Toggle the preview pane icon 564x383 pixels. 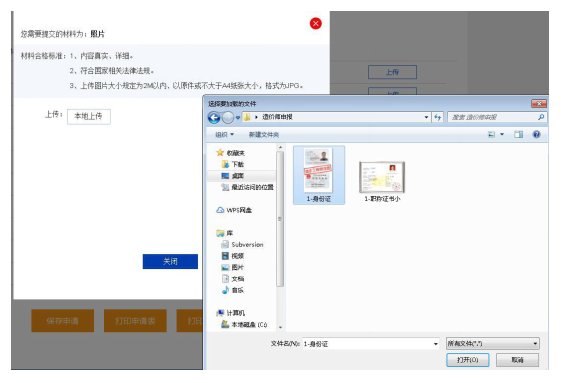tap(518, 134)
